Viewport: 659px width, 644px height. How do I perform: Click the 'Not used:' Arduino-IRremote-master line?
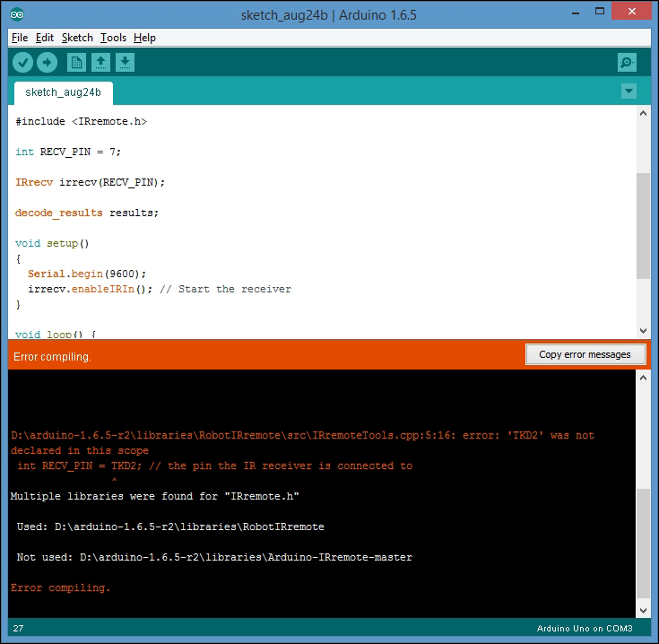214,557
